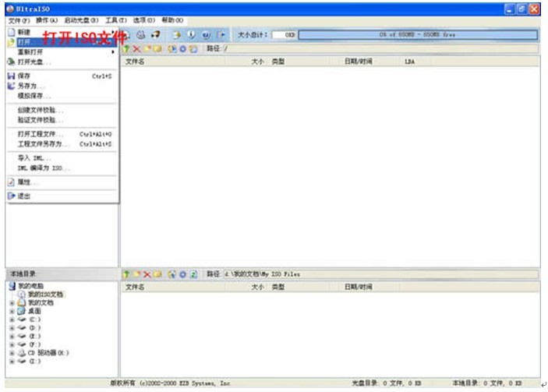Click the blue info toolbar icon

192,34
